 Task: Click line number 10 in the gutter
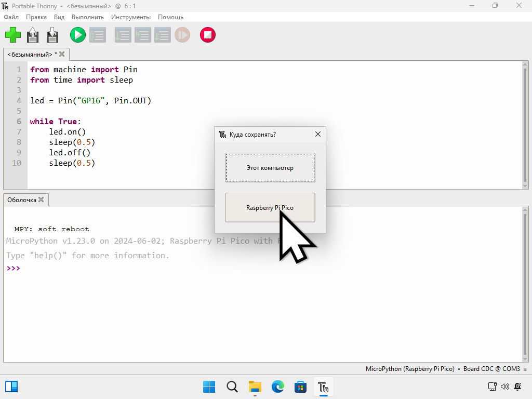pyautogui.click(x=16, y=163)
